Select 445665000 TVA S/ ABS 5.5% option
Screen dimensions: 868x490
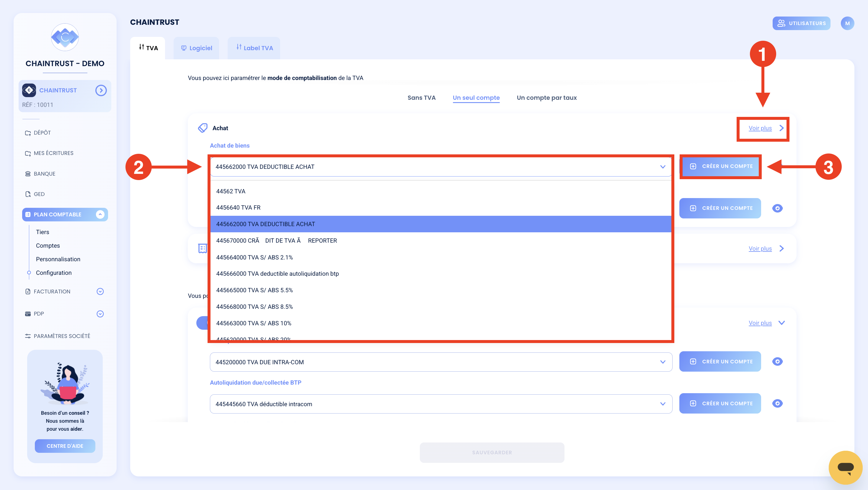(x=441, y=290)
